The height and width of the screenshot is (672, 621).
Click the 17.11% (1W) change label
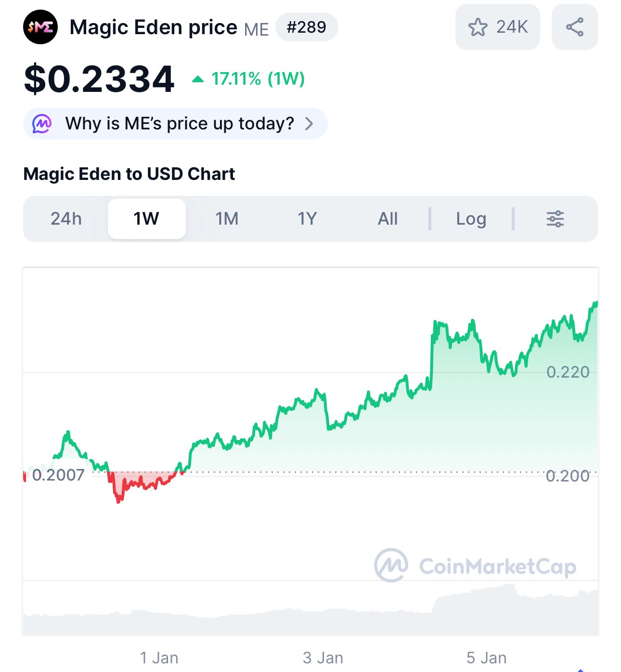[258, 79]
